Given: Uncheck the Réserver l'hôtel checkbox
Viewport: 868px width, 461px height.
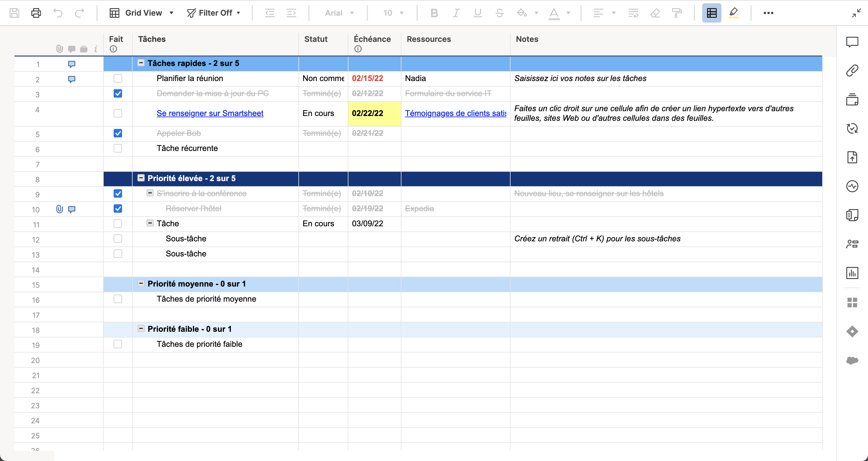Looking at the screenshot, I should (118, 209).
